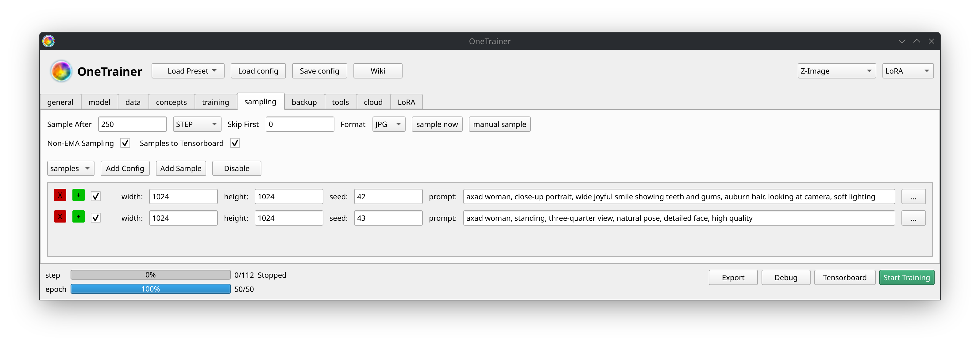Click the height field of seed 42 sample
This screenshot has height=347, width=980.
(x=289, y=197)
